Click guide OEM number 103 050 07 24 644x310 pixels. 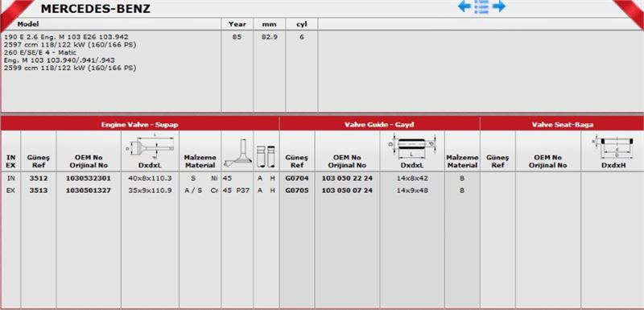pos(347,191)
